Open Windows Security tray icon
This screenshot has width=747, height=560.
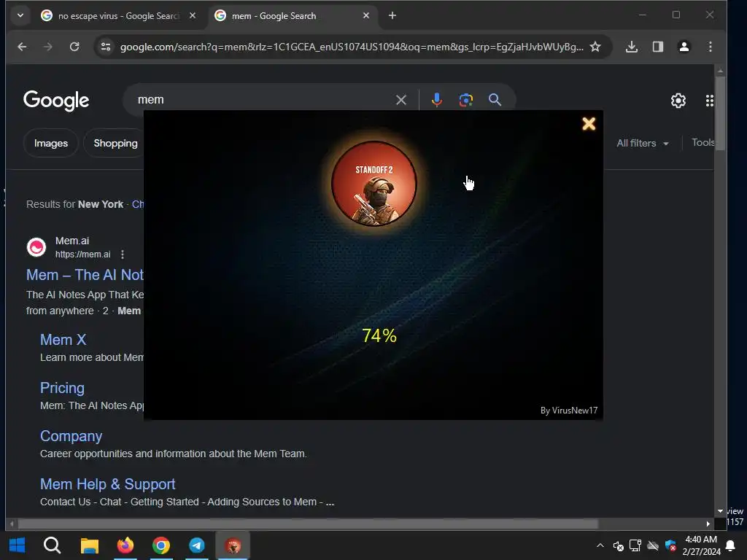pyautogui.click(x=670, y=545)
